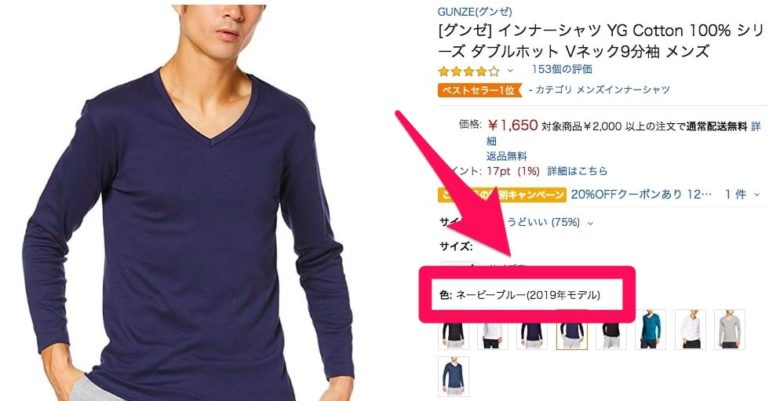Click the campaign label badge next to coupon
Viewport: 780px width, 401px height.
pyautogui.click(x=501, y=195)
